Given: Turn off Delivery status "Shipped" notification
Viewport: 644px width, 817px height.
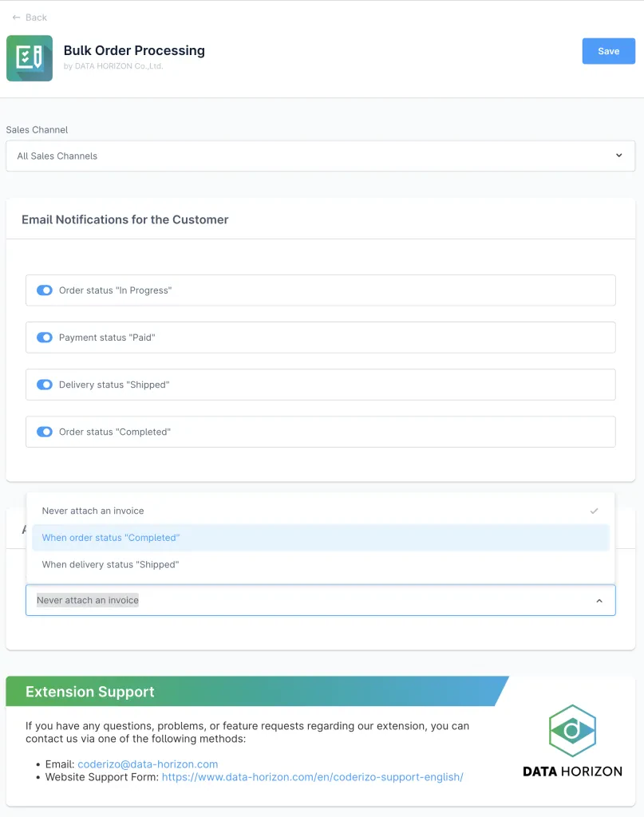Looking at the screenshot, I should click(x=45, y=385).
